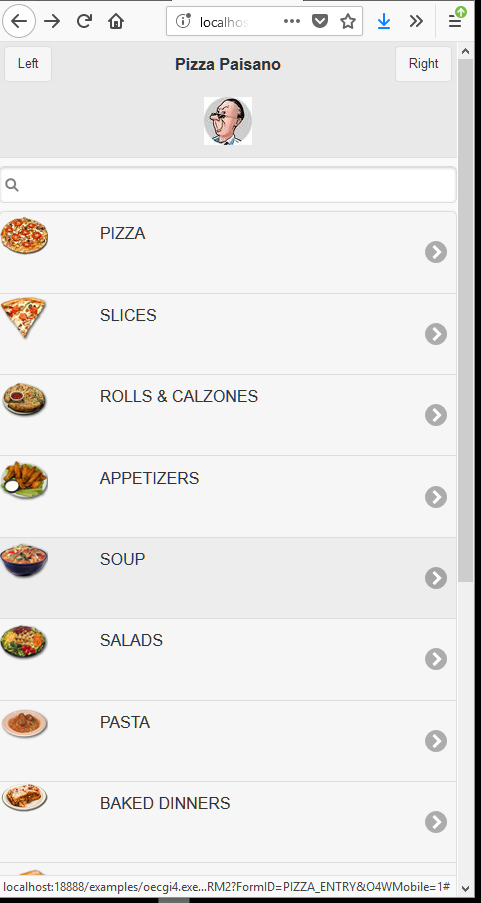This screenshot has width=481, height=903.
Task: Open the PIZZA category chevron
Action: [x=436, y=252]
